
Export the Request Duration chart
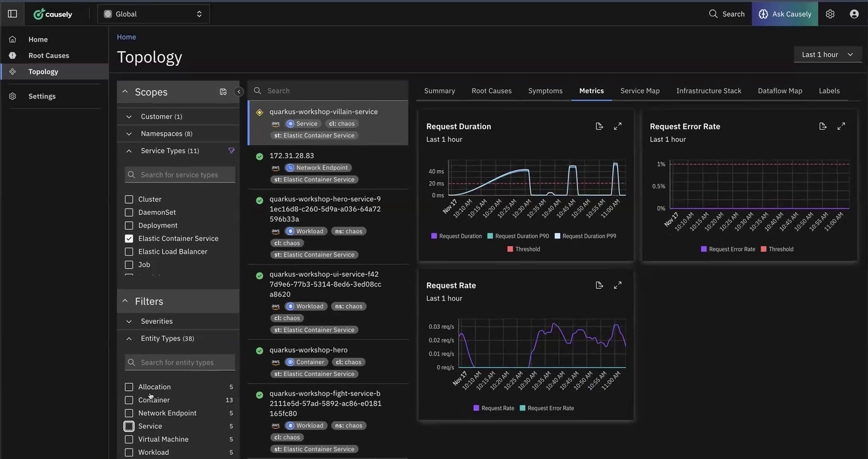pos(599,126)
